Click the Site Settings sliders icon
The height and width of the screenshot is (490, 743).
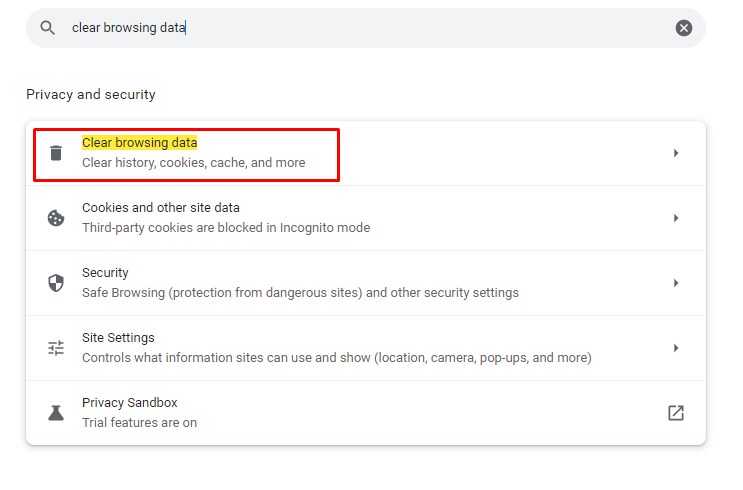56,348
